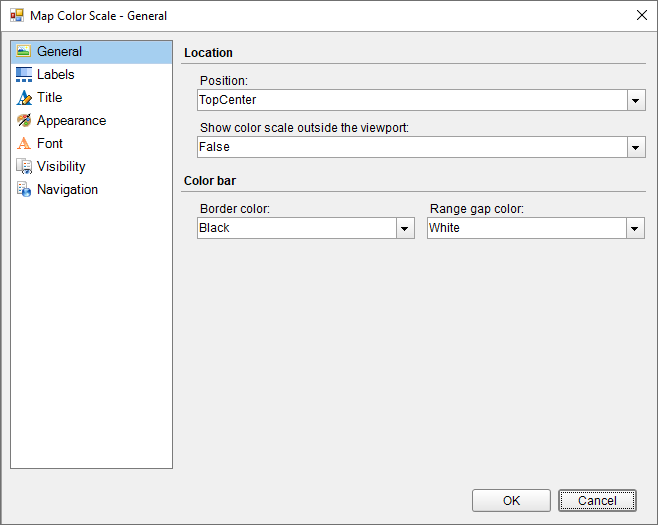Click the Visibility page icon in sidebar
This screenshot has height=526, width=658.
pos(24,167)
